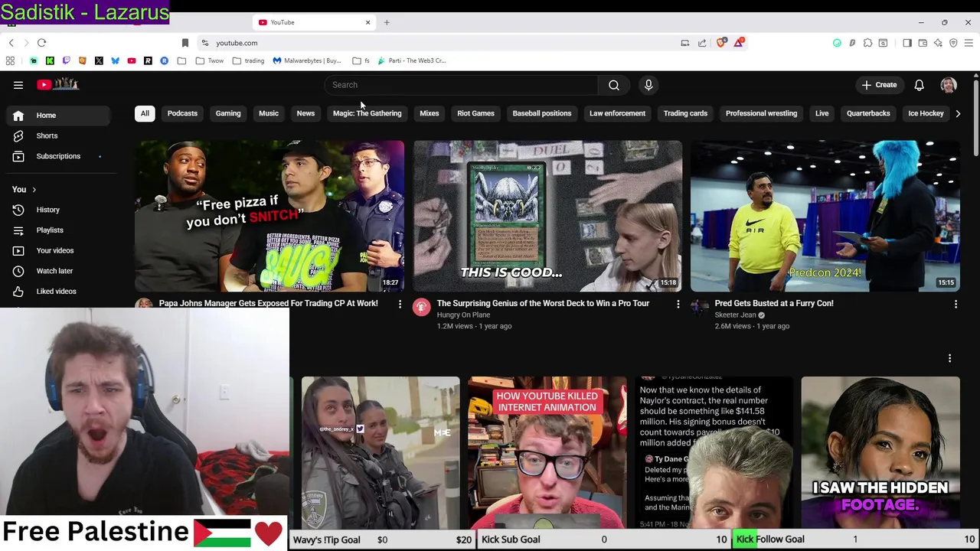Open the extensions puzzle icon

[867, 43]
